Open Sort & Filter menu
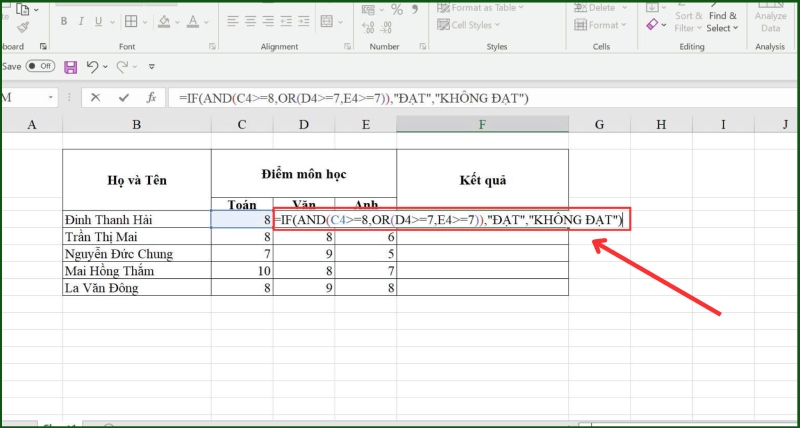 pos(688,21)
